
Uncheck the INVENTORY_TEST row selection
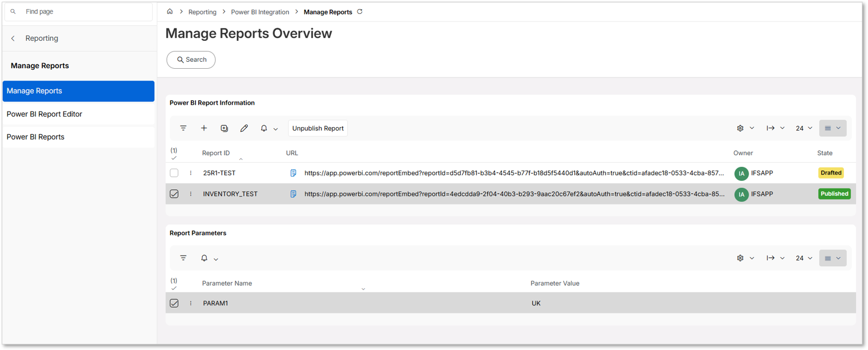tap(174, 194)
